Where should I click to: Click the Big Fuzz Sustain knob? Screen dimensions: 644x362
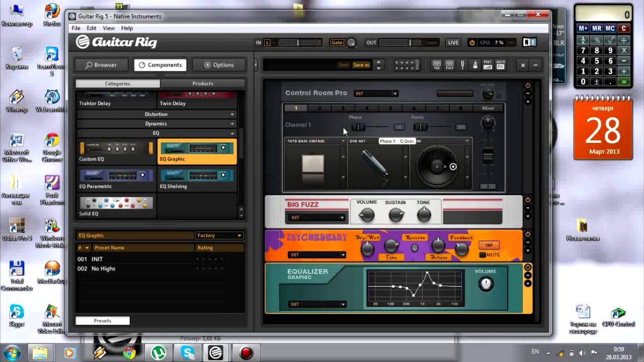(x=396, y=215)
